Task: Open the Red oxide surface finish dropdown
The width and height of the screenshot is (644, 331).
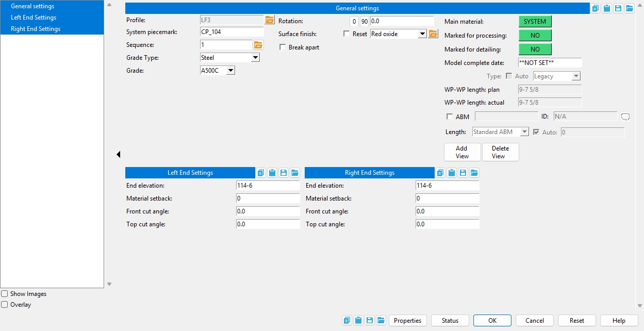Action: coord(422,34)
